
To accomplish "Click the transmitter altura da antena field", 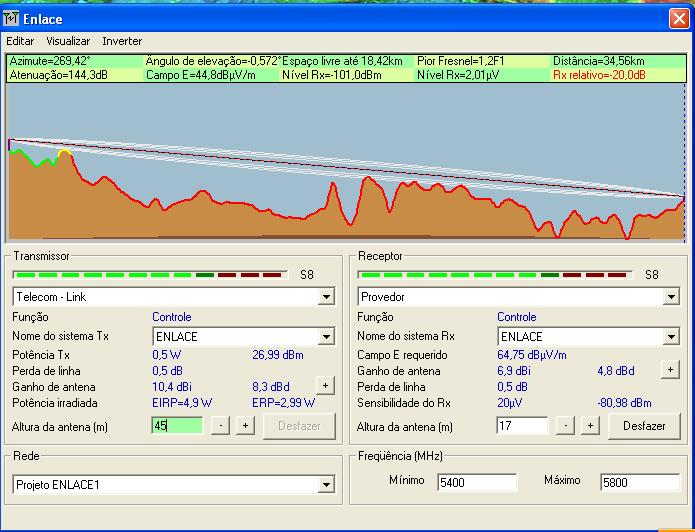I will click(x=176, y=426).
